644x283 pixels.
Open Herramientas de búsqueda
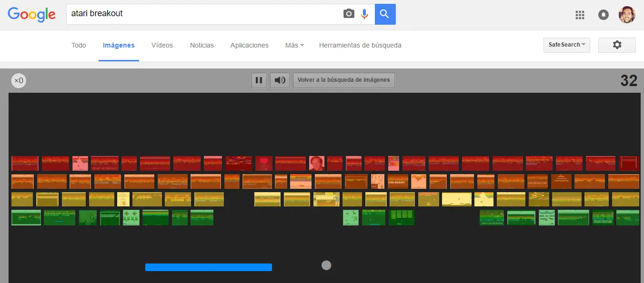point(360,45)
